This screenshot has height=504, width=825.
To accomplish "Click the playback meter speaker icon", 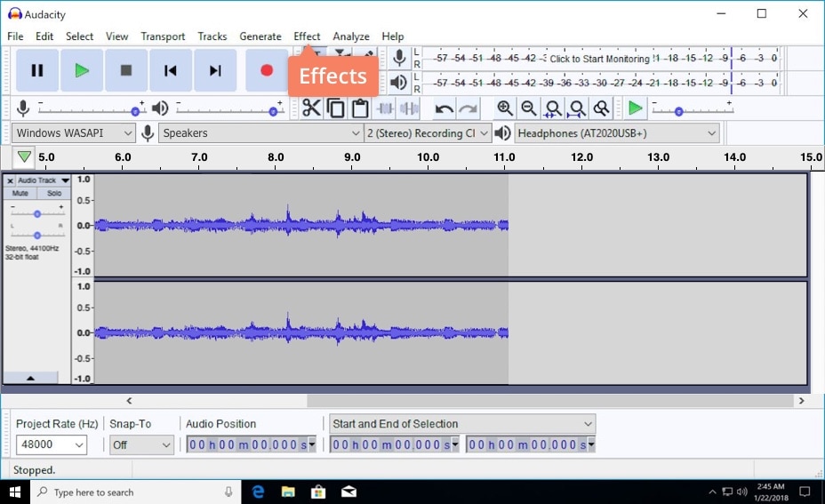I will coord(399,82).
